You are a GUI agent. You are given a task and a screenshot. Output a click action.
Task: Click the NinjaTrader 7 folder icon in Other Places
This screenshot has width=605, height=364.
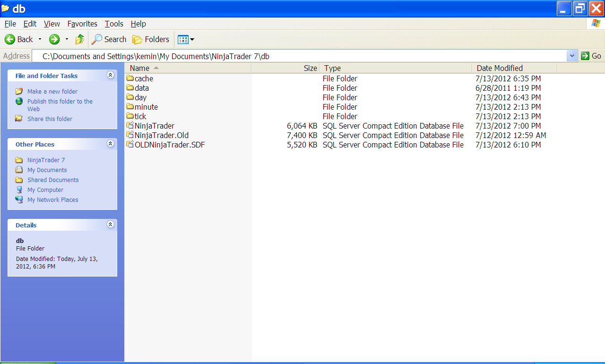click(x=19, y=160)
